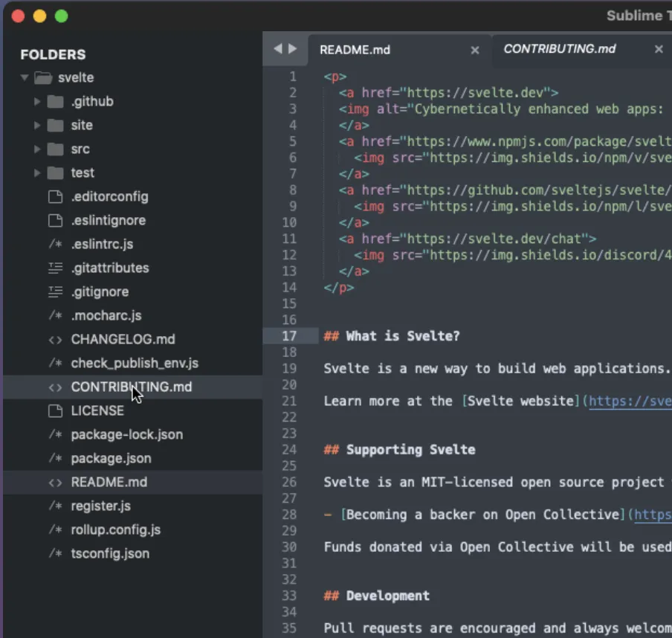This screenshot has width=672, height=638.
Task: Expand the src folder arrow
Action: (x=37, y=149)
